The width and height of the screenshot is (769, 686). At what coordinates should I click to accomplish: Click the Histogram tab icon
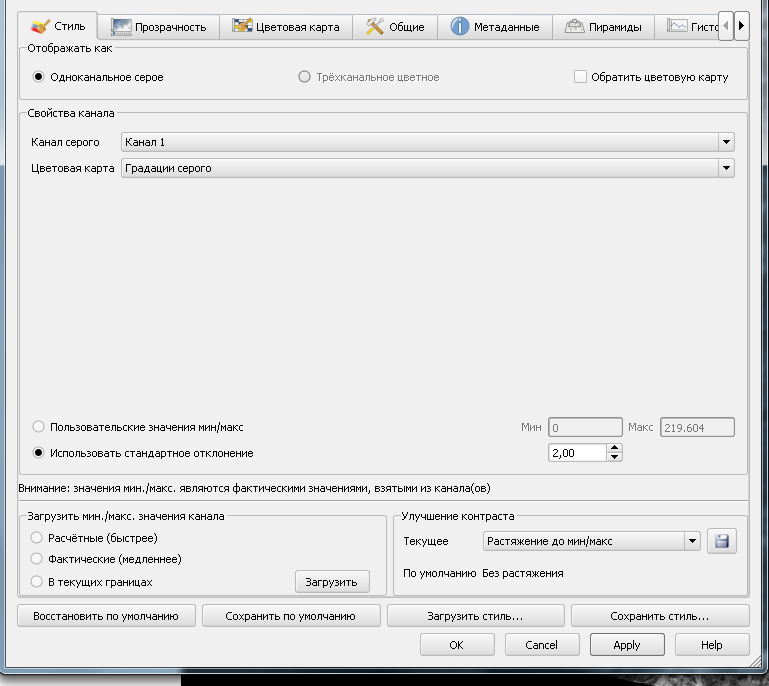678,27
